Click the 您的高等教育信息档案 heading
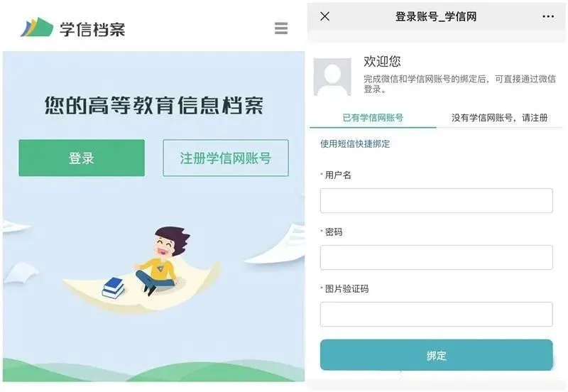This screenshot has height=392, width=568. point(154,105)
